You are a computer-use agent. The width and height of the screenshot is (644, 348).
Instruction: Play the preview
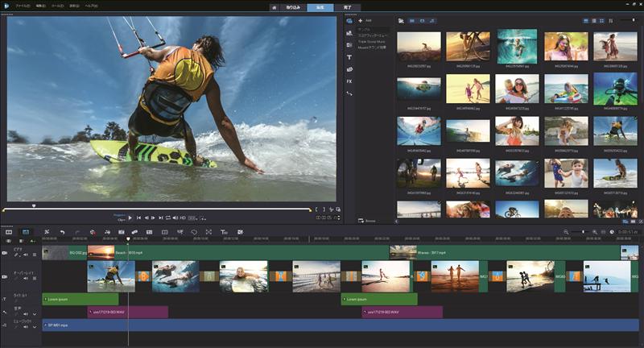130,217
